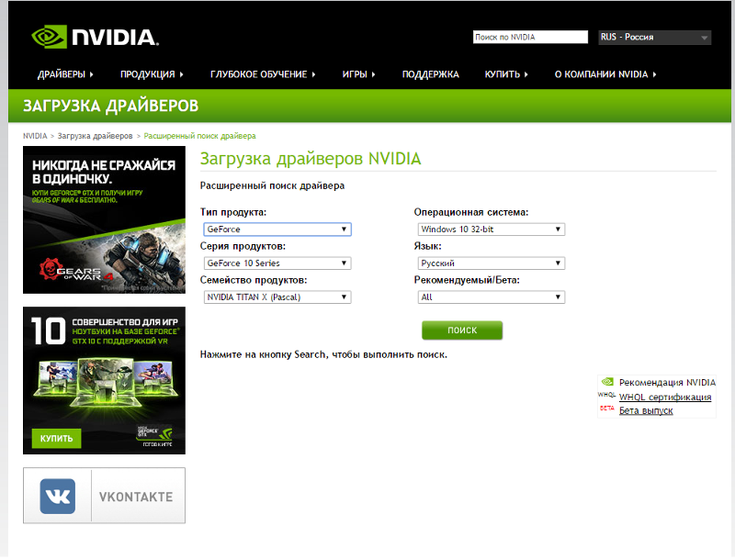The image size is (735, 560).
Task: Click the WHQL certification icon
Action: click(x=606, y=397)
